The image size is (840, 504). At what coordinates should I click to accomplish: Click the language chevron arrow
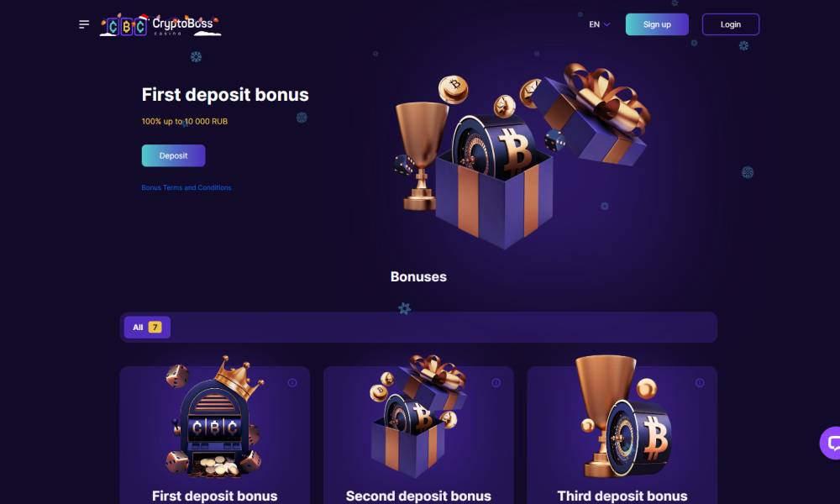pos(607,24)
